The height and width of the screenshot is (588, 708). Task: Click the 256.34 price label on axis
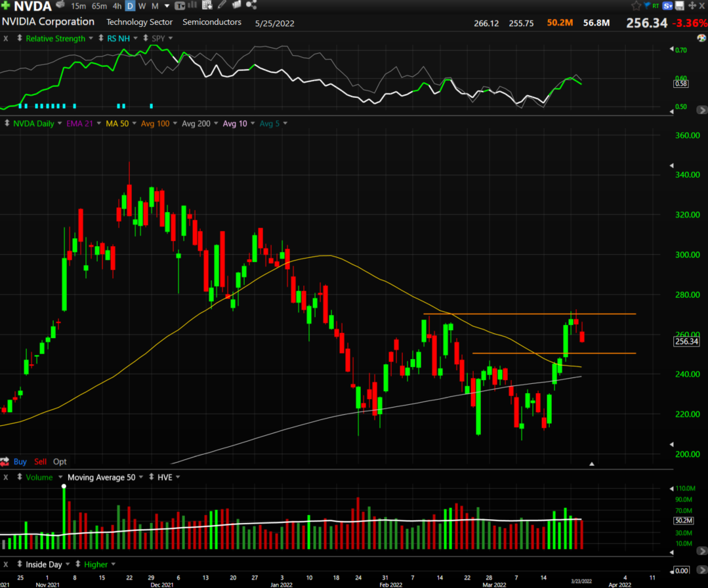[686, 341]
